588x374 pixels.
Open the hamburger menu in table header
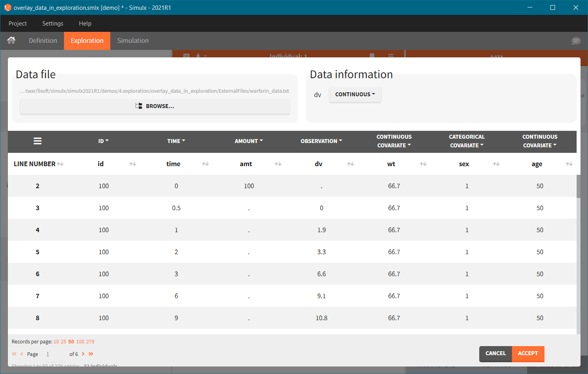[38, 141]
